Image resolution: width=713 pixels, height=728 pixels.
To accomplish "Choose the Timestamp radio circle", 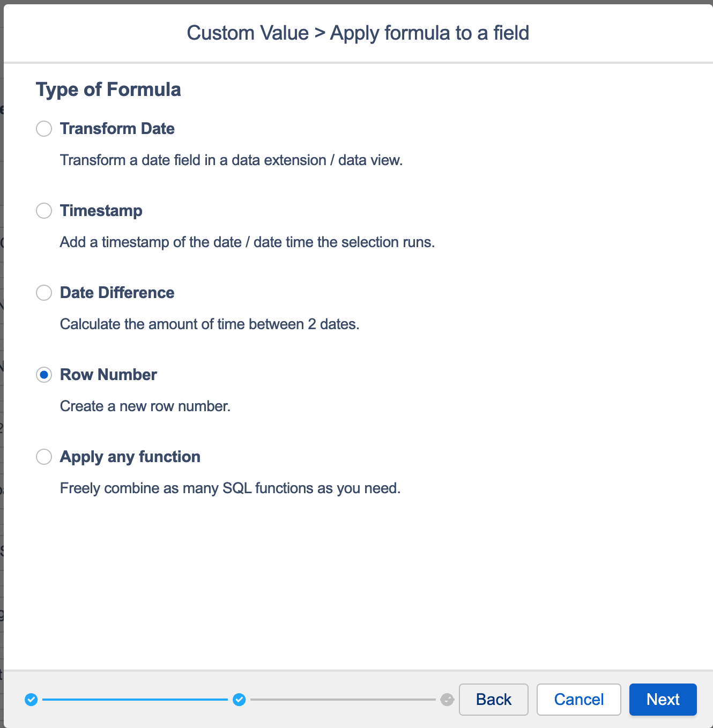I will 44,211.
